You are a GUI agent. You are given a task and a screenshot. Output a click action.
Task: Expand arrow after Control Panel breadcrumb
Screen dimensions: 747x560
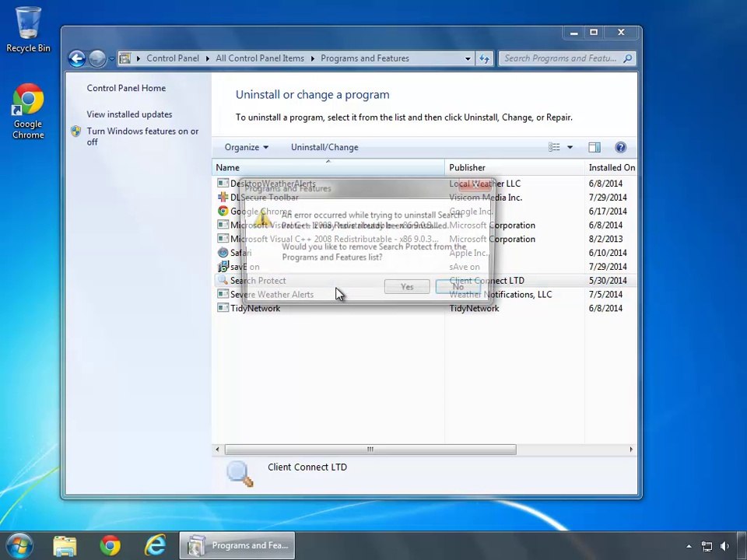[208, 58]
